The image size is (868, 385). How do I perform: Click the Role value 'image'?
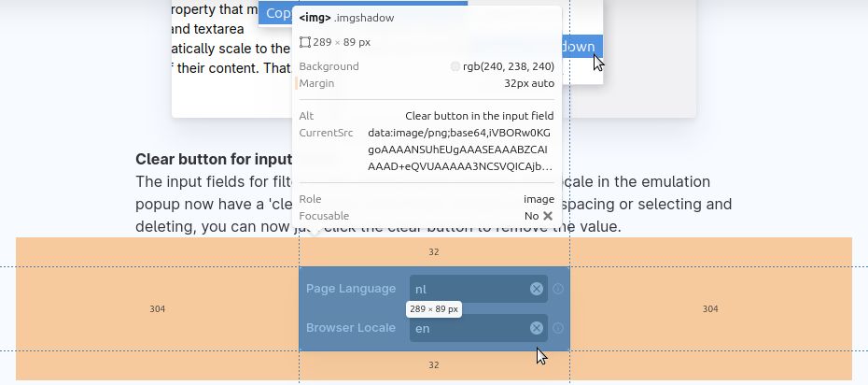(x=539, y=199)
